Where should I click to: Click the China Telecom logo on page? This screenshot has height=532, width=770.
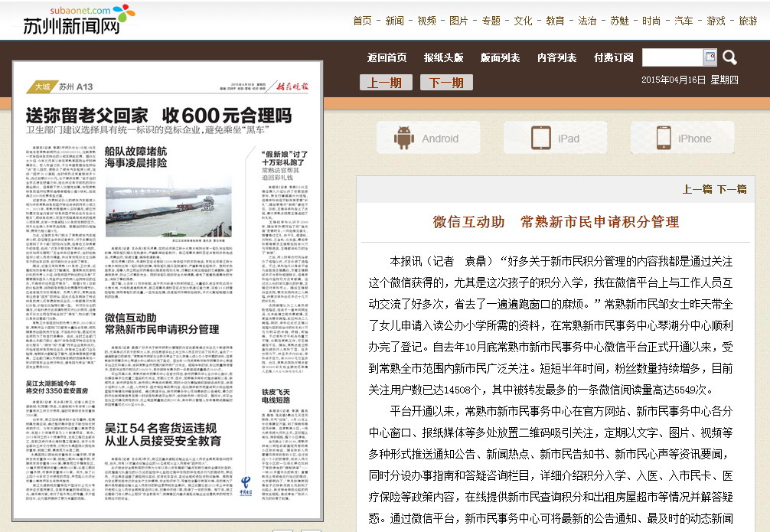[246, 486]
